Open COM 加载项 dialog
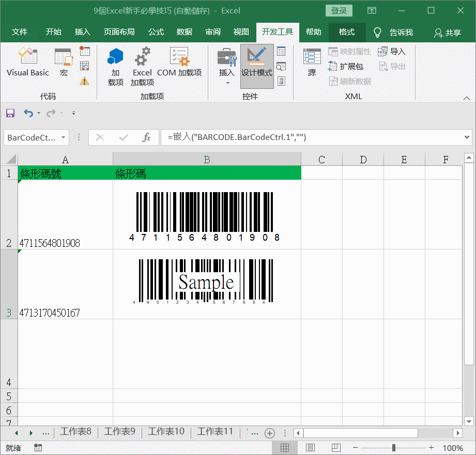 coord(179,62)
